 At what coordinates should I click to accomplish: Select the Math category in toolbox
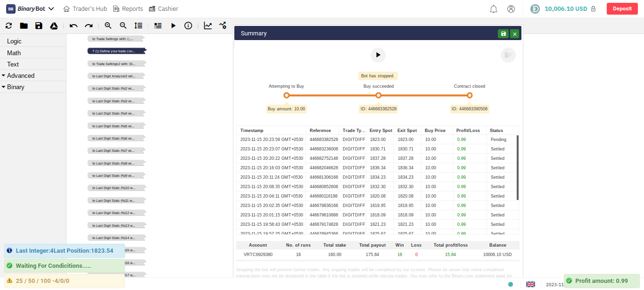point(14,53)
